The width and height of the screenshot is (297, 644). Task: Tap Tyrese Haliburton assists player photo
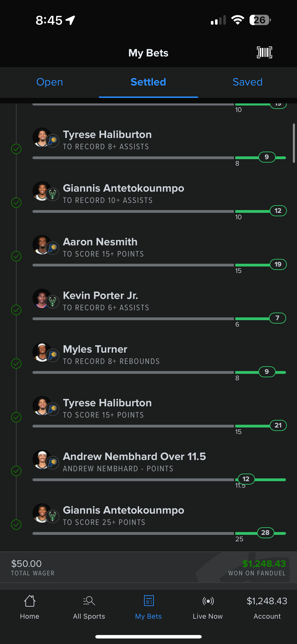tap(42, 137)
